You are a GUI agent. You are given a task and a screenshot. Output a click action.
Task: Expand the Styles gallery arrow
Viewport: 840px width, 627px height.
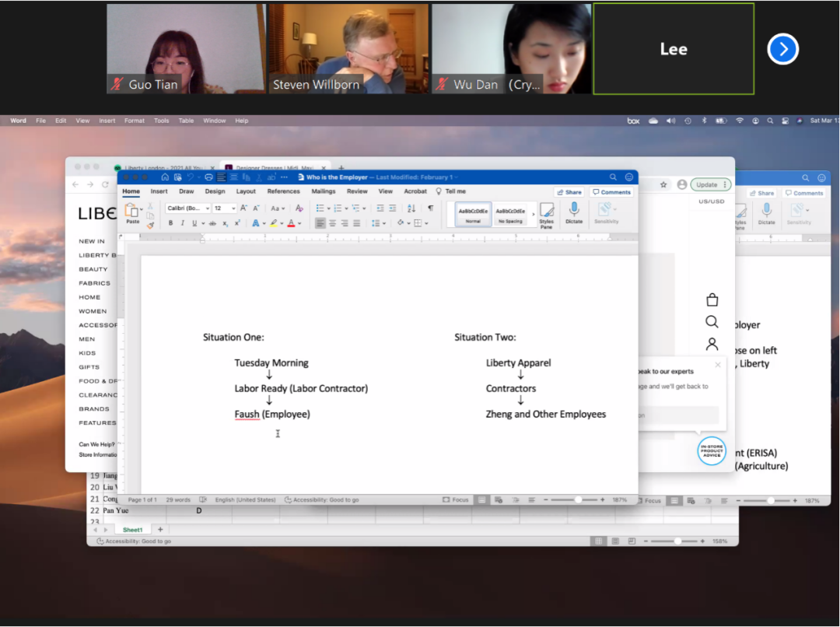tap(533, 215)
